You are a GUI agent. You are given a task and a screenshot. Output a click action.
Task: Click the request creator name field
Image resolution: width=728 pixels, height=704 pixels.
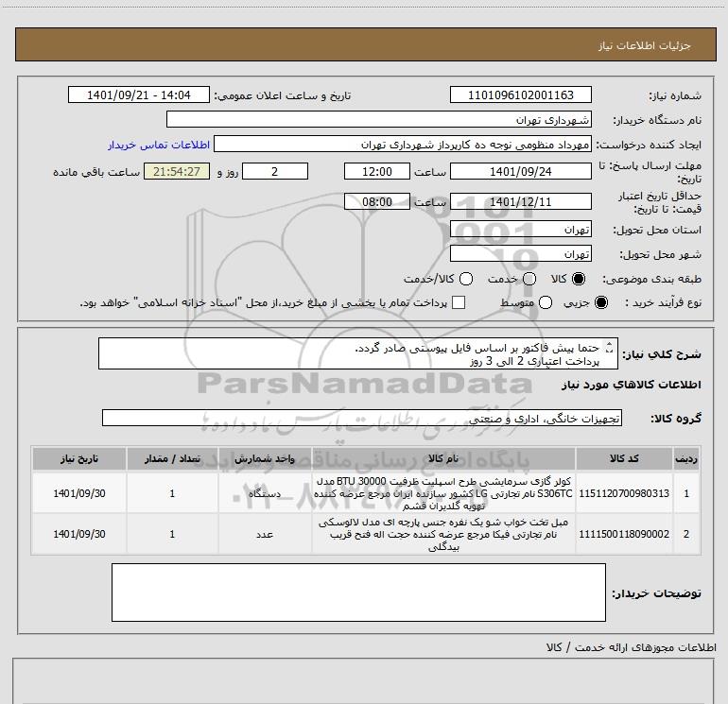pyautogui.click(x=403, y=145)
